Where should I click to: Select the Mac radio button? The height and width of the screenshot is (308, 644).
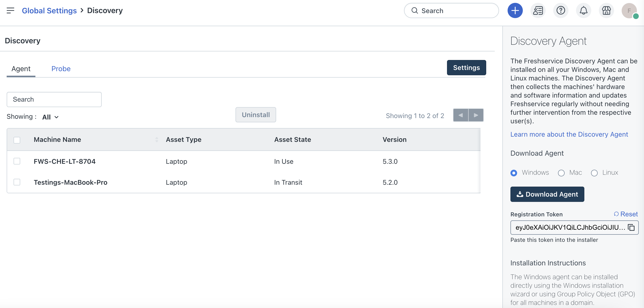coord(561,173)
